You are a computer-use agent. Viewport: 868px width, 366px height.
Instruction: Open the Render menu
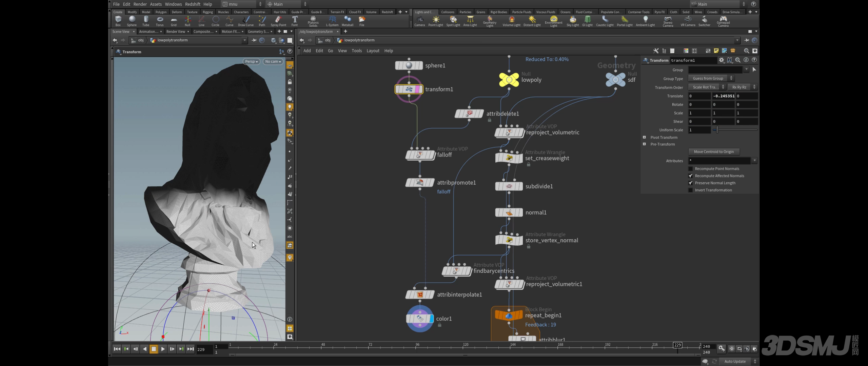[140, 4]
